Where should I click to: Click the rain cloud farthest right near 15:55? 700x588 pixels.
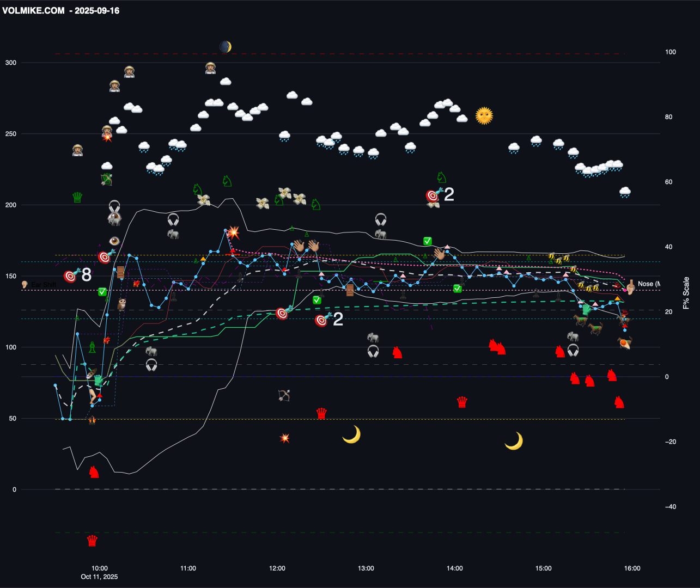pos(625,192)
